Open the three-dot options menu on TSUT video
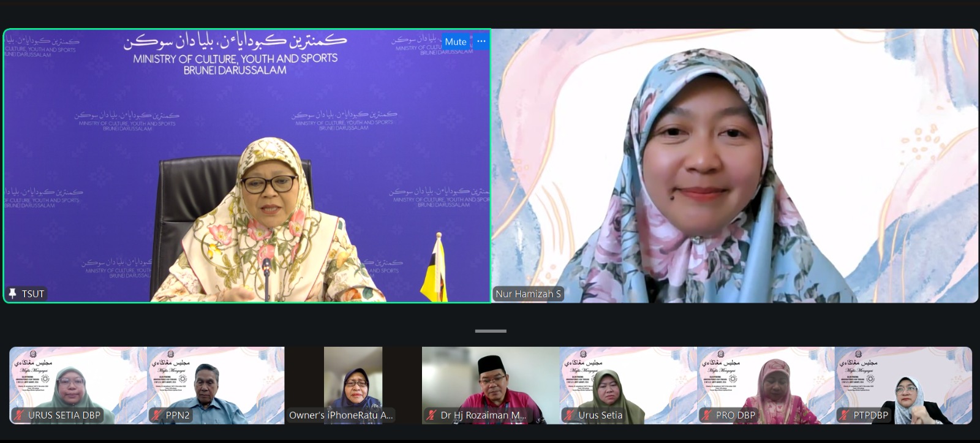The image size is (980, 443). click(x=481, y=42)
